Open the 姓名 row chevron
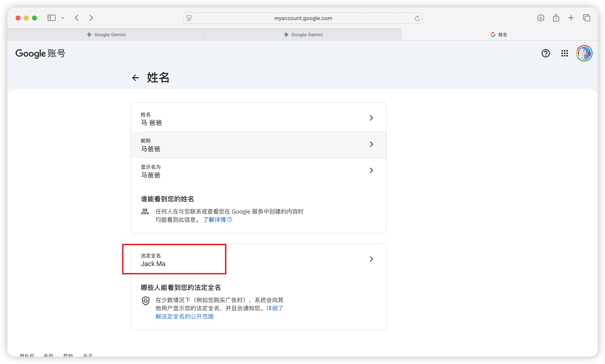Screen dimensions: 605x364 click(x=371, y=118)
